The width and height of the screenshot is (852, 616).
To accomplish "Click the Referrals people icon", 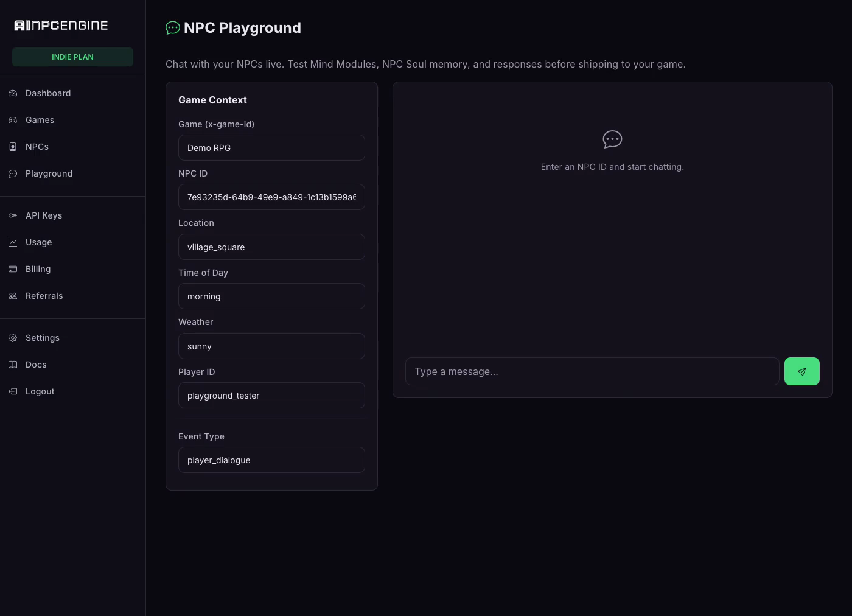I will point(13,296).
